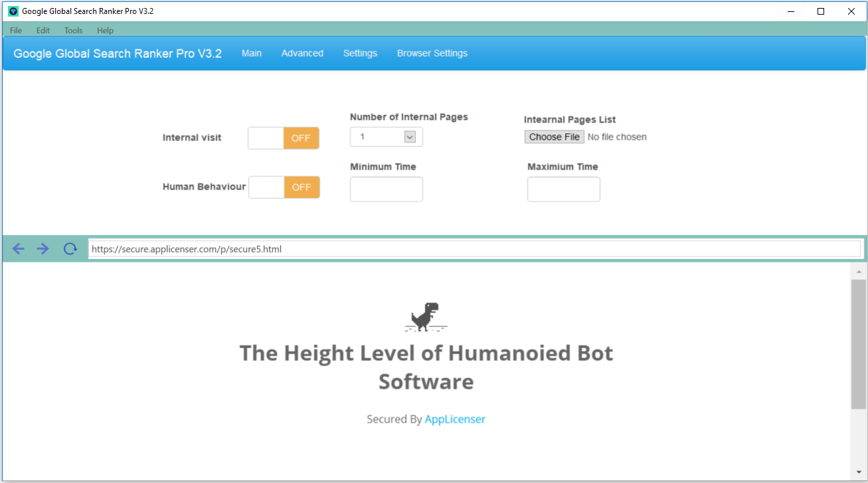Switch to the Advanced tab
868x483 pixels.
[302, 53]
